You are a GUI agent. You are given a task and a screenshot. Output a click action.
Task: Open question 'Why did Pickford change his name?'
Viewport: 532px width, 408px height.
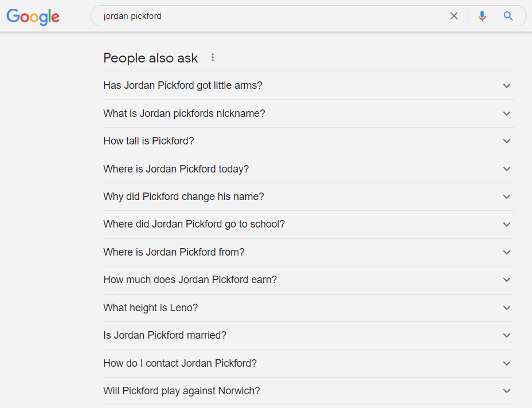(x=309, y=197)
